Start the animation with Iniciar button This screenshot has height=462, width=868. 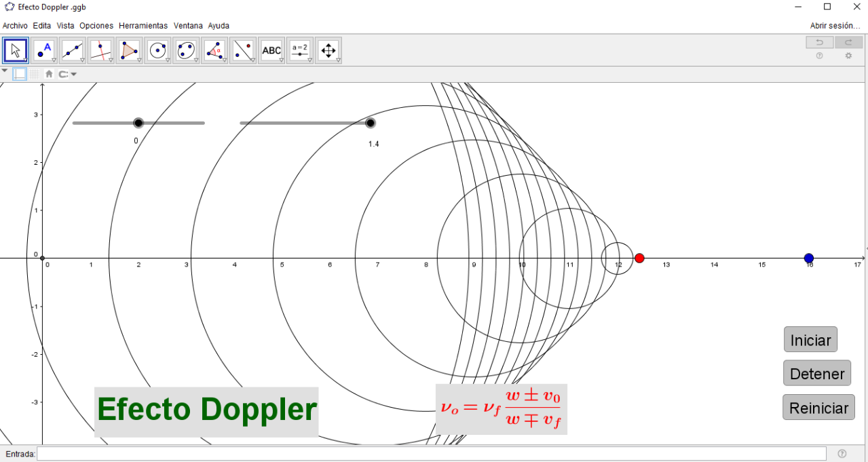pos(811,339)
